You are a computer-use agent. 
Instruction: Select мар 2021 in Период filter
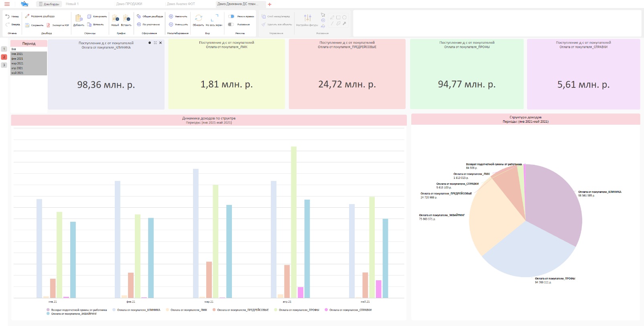pos(28,63)
